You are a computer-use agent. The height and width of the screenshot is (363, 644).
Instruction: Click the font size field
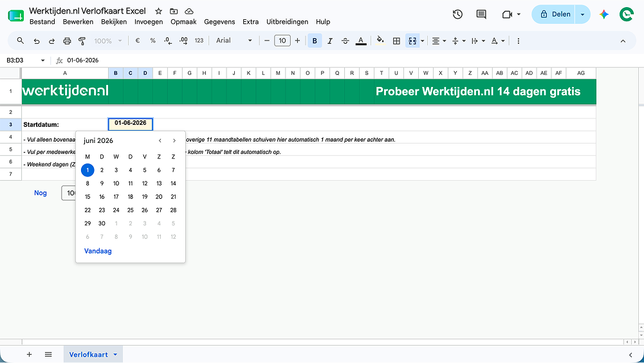click(x=282, y=41)
